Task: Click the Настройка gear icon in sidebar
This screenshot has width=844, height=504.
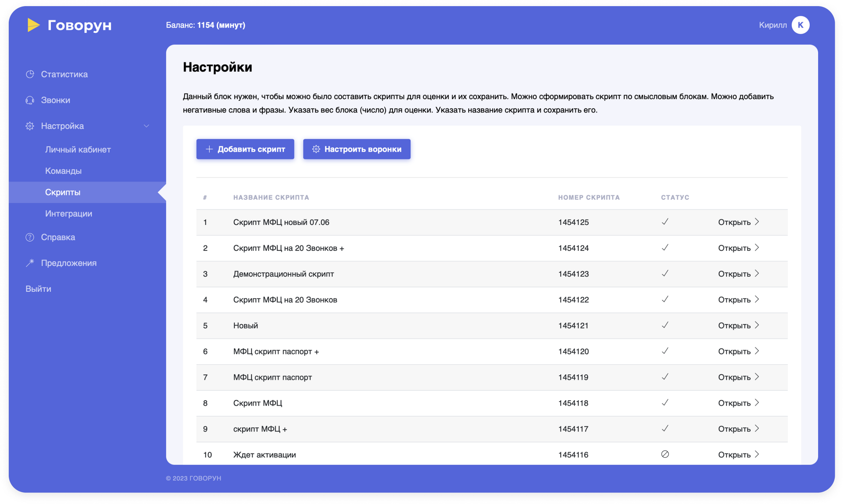Action: tap(30, 126)
